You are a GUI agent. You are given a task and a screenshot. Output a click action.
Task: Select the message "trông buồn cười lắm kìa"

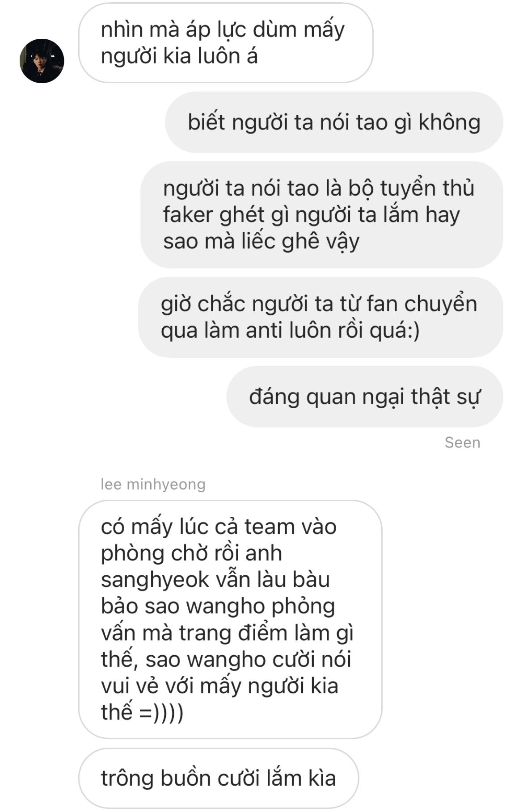[x=219, y=779]
